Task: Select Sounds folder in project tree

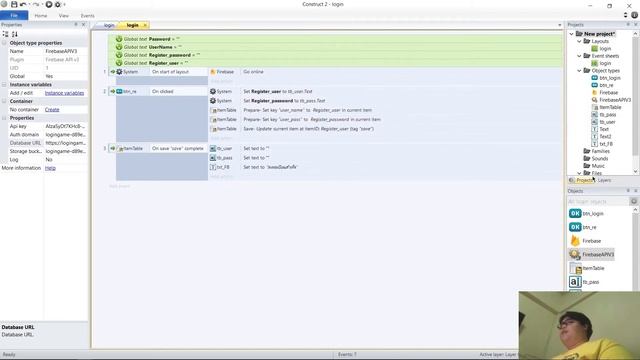Action: coord(596,159)
